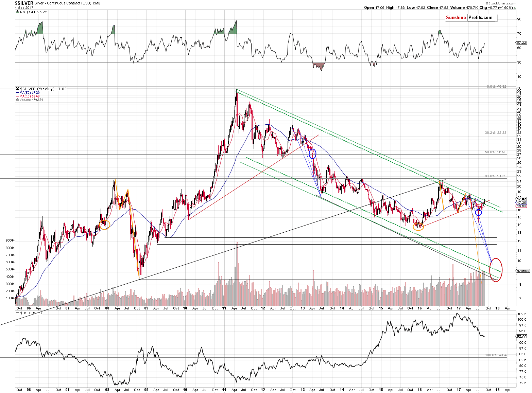Click the 57.22 RSI value tag
The width and height of the screenshot is (532, 393).
pyautogui.click(x=521, y=43)
